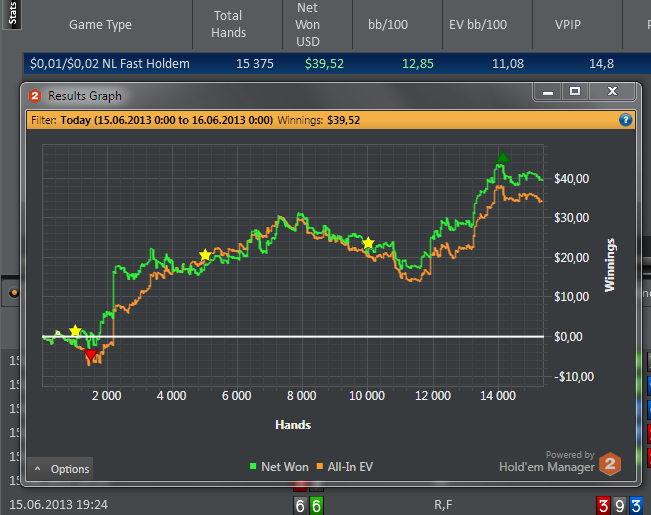Click the blue help icon in filter bar
Viewport: 651px width, 515px height.
click(625, 120)
